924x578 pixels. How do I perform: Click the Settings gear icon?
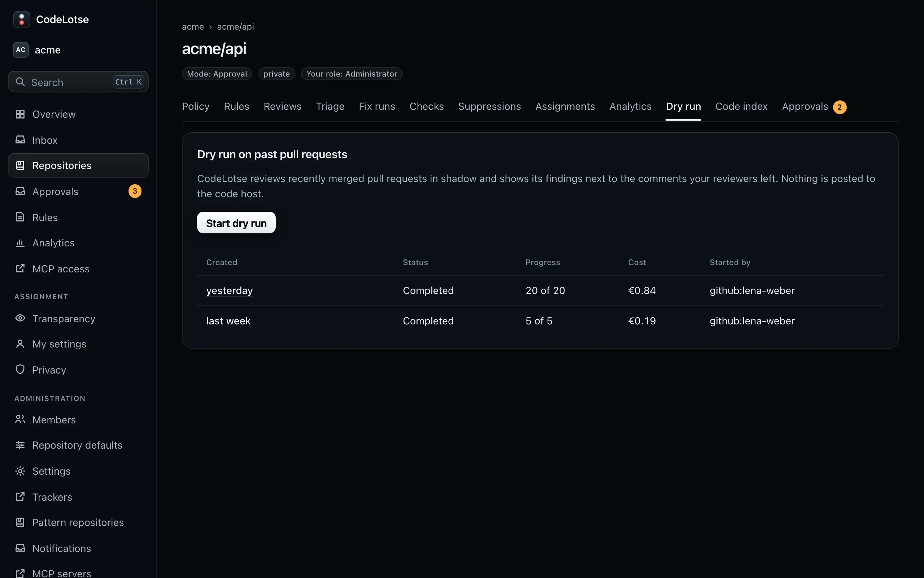click(20, 471)
